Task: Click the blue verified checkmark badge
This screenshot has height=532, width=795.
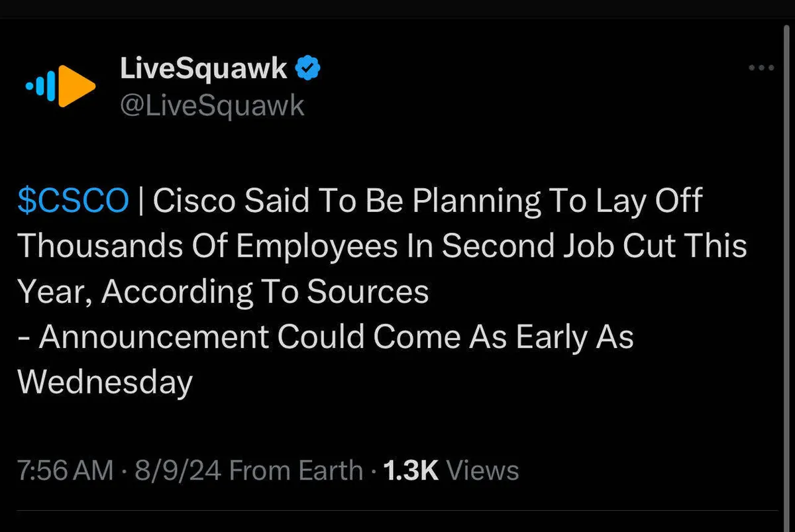Action: tap(308, 68)
